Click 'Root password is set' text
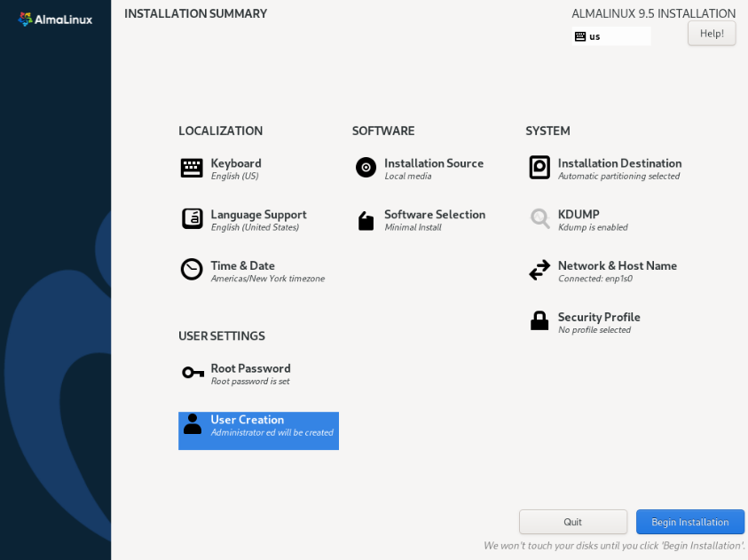Viewport: 748px width, 560px height. (250, 381)
